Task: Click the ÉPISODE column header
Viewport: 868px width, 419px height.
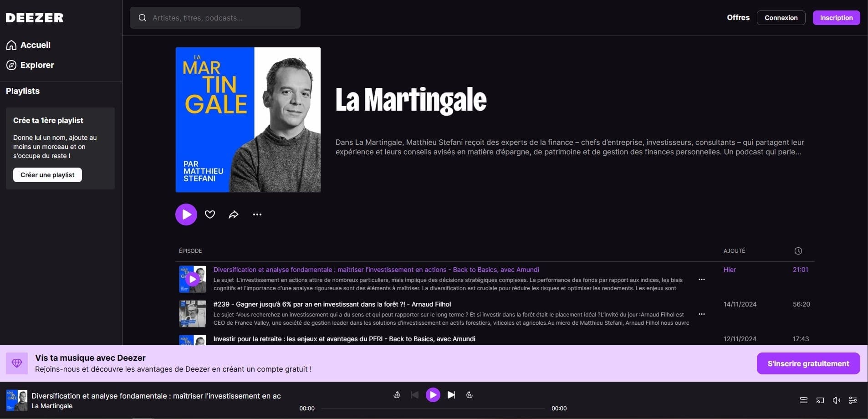Action: [190, 251]
